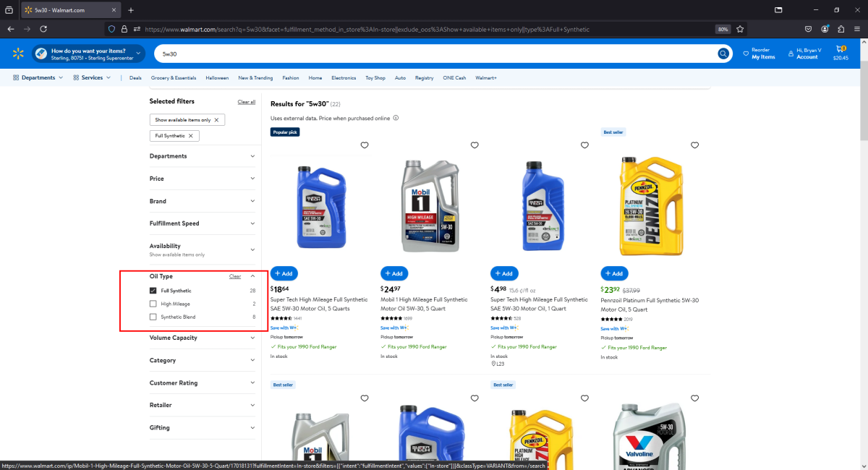Go back using the browser back arrow

pos(11,29)
